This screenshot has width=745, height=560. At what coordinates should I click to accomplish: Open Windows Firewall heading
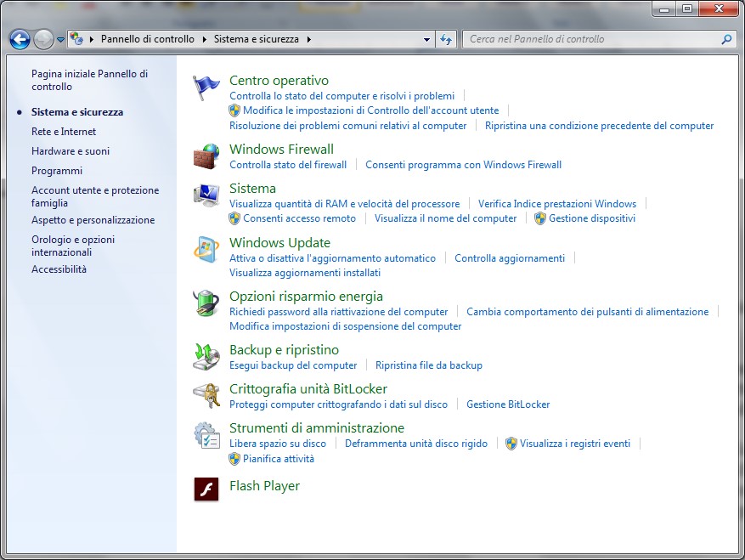click(282, 149)
